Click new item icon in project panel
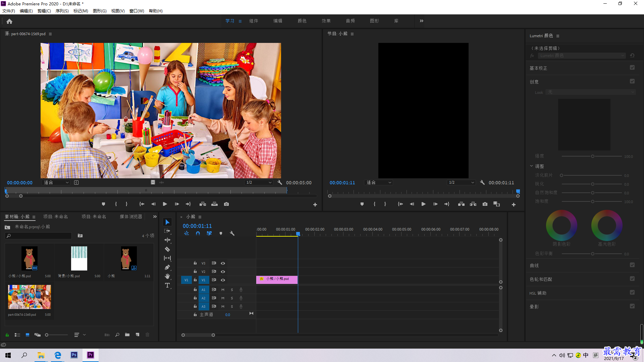 (138, 335)
